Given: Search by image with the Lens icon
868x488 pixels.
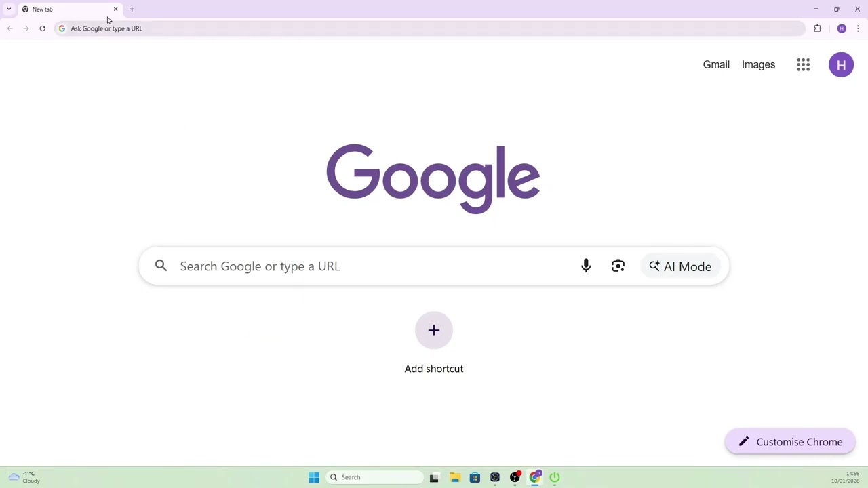Looking at the screenshot, I should click(x=618, y=266).
